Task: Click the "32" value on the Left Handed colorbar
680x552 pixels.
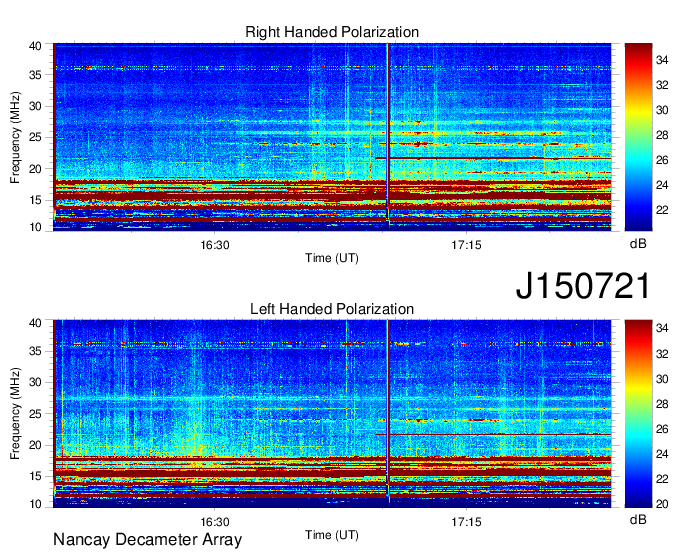Action: coord(662,354)
